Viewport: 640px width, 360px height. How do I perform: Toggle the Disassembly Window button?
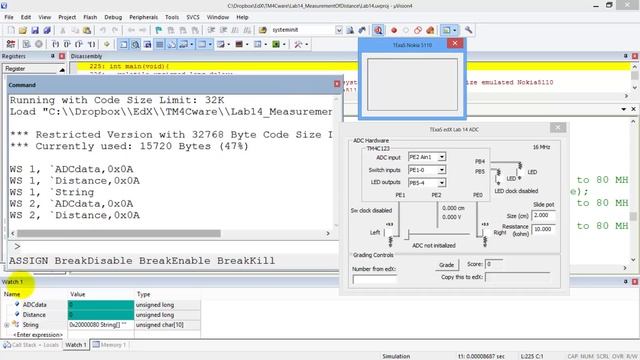[136, 44]
